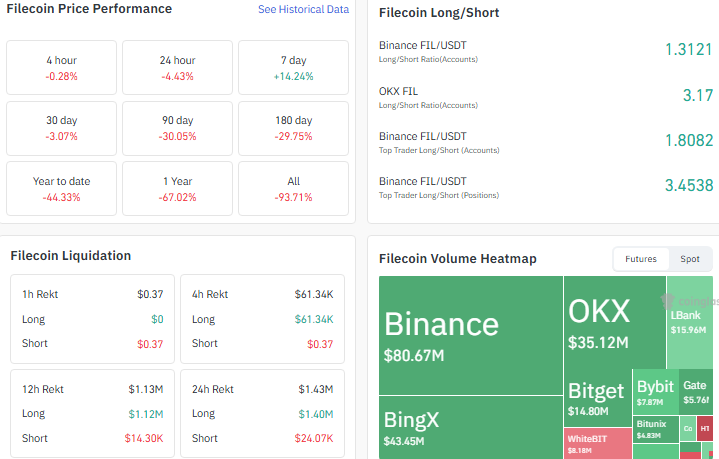The height and width of the screenshot is (459, 719).
Task: Click the Filecoin Price Performance heading
Action: (x=89, y=9)
